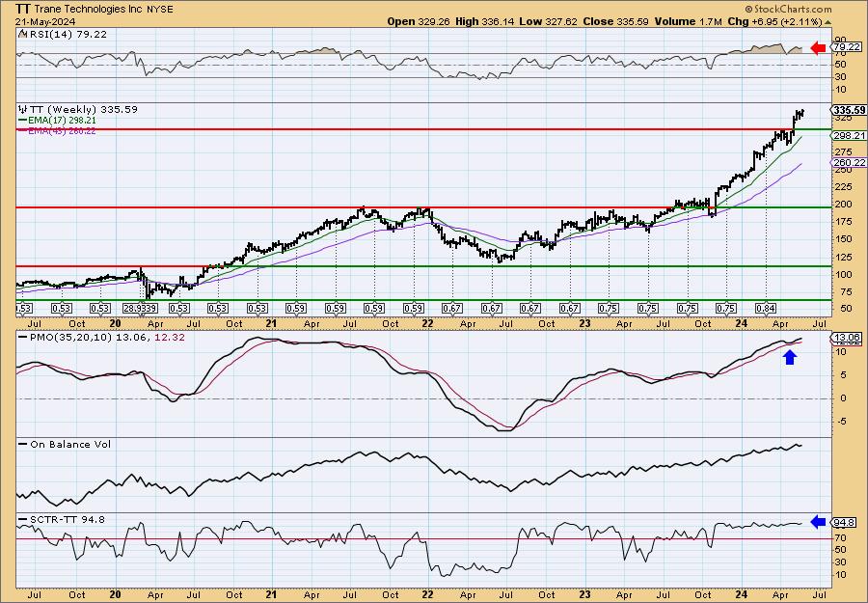
Task: Open the StockCharts.com copyright label
Action: click(788, 9)
